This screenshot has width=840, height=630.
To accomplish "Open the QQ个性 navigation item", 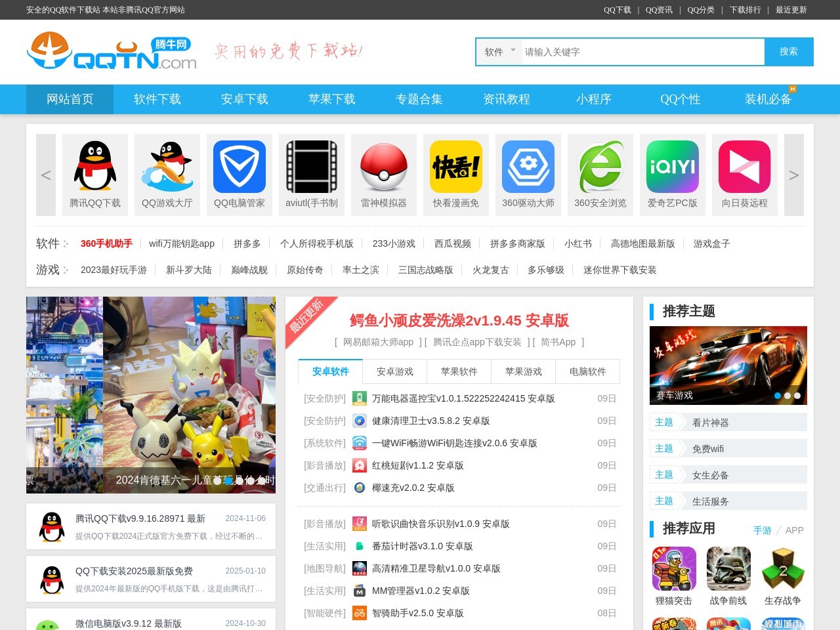I will click(681, 99).
